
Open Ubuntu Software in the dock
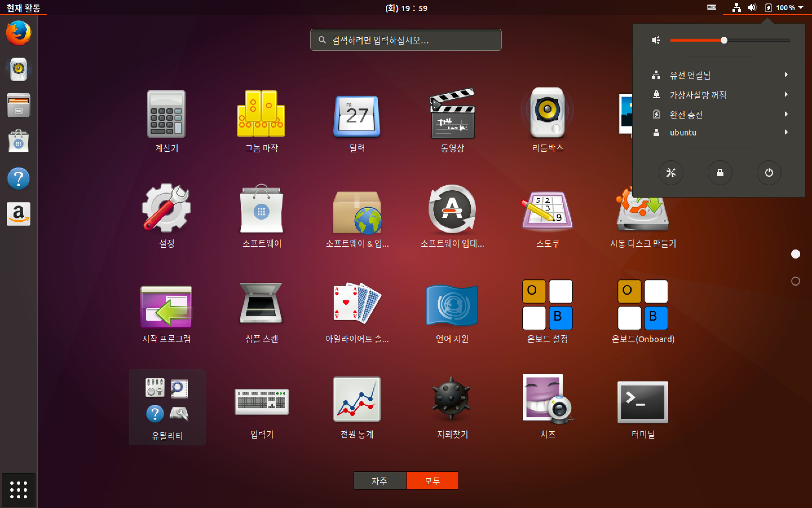(x=18, y=141)
